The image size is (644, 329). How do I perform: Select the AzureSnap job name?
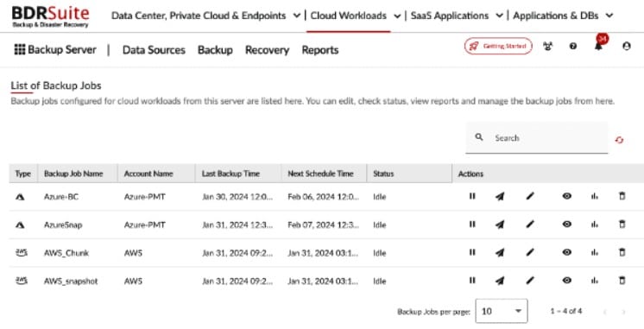pyautogui.click(x=63, y=225)
